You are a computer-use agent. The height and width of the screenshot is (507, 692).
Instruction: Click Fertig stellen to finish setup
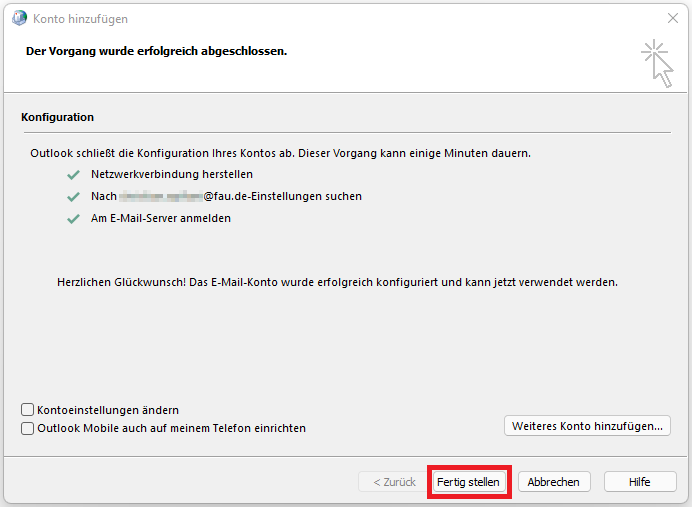468,482
